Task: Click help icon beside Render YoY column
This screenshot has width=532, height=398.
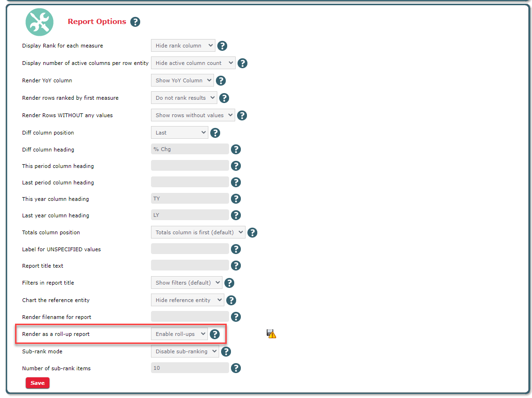Action: pos(221,80)
